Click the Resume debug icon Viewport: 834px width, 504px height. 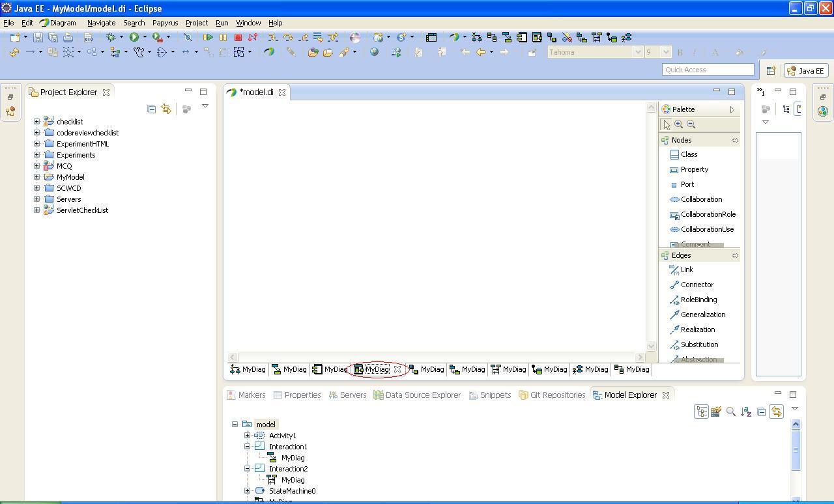click(x=208, y=38)
